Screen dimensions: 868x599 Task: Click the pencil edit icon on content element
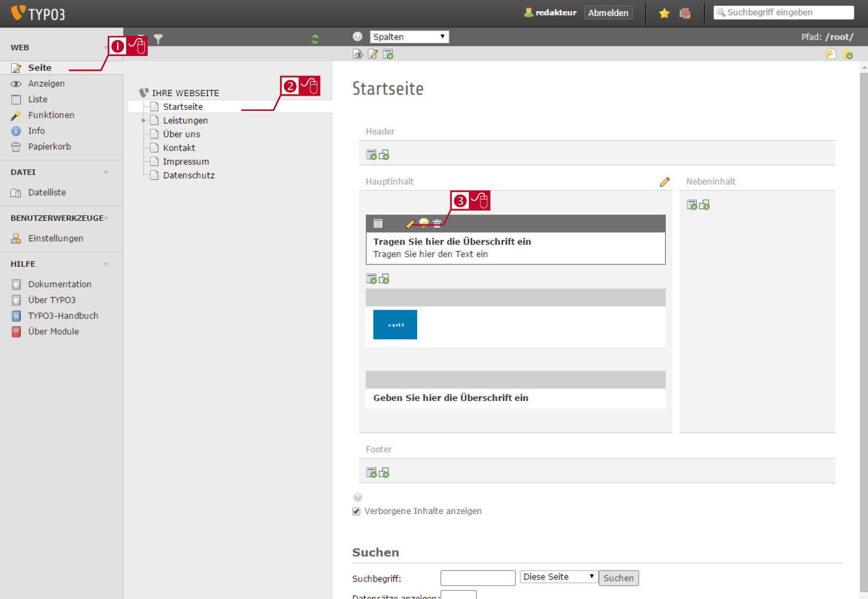(x=410, y=223)
